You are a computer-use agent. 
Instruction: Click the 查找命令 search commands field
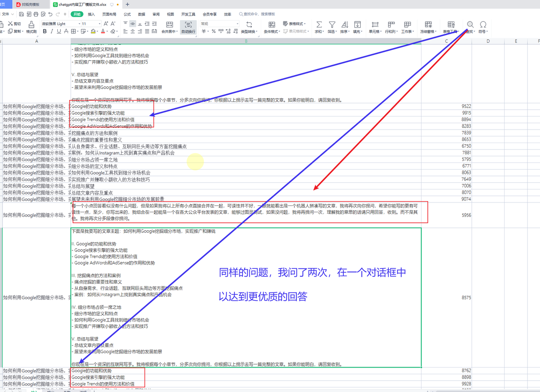[x=257, y=14]
